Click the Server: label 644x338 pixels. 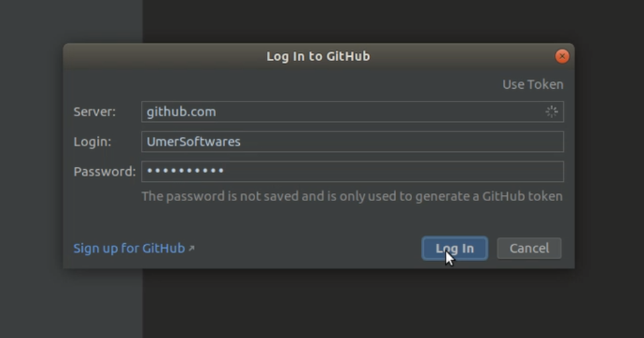click(94, 112)
